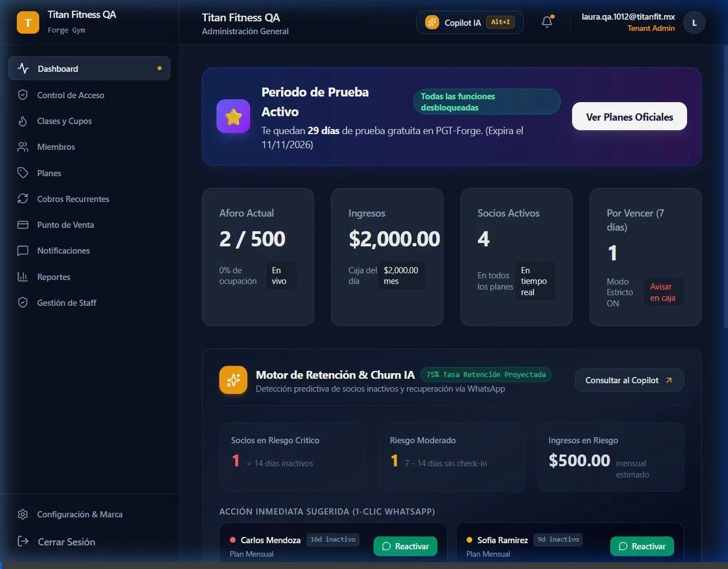The width and height of the screenshot is (728, 569).
Task: Click the Todas las funciones desbloqueadas badge
Action: click(487, 102)
